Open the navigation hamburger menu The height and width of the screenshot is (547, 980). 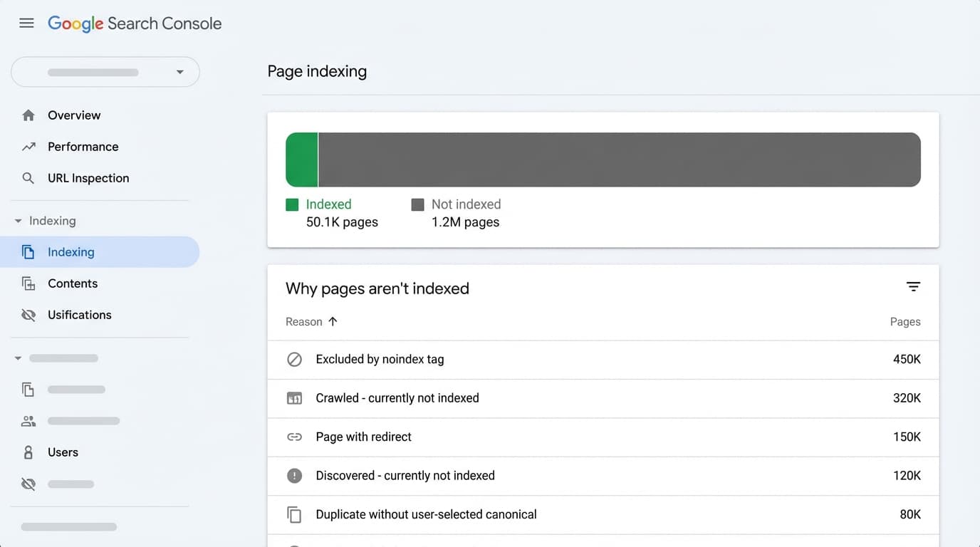[x=26, y=22]
